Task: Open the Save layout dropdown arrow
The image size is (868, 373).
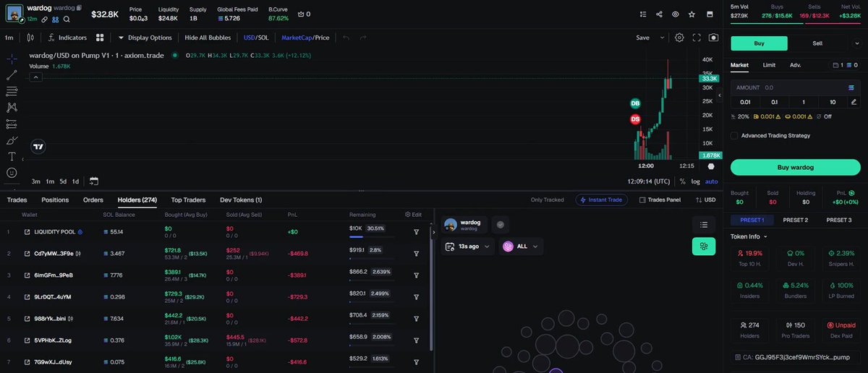Action: 661,38
